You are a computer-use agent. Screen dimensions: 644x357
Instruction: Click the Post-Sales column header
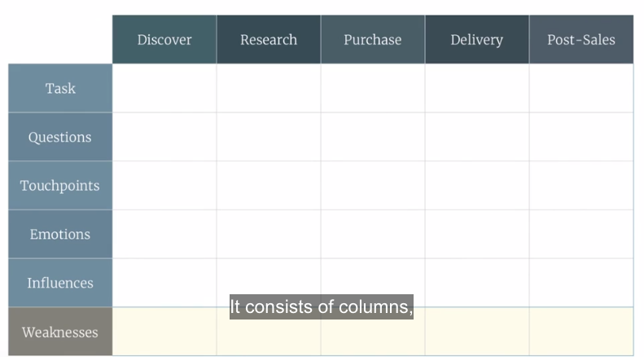coord(581,39)
